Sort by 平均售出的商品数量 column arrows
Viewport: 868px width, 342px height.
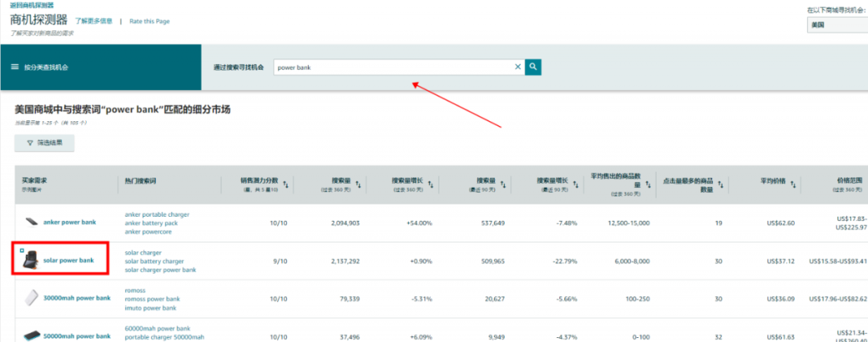[x=647, y=185]
